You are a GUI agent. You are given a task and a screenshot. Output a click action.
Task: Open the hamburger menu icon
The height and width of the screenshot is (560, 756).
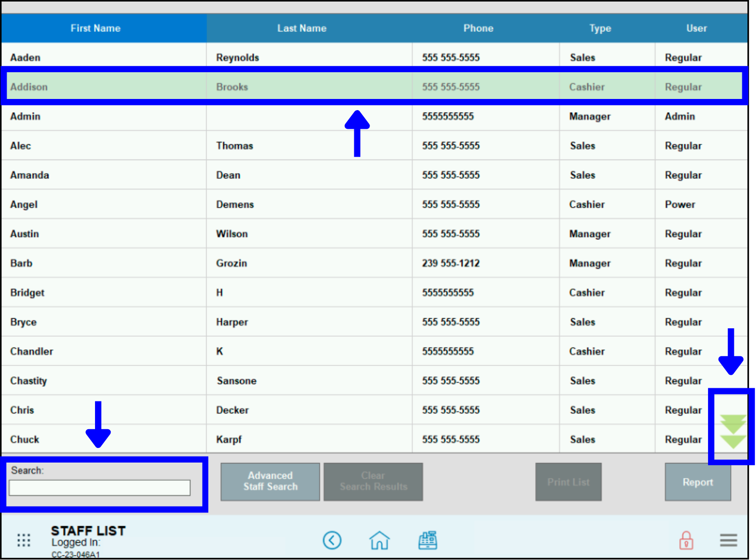[x=728, y=540]
